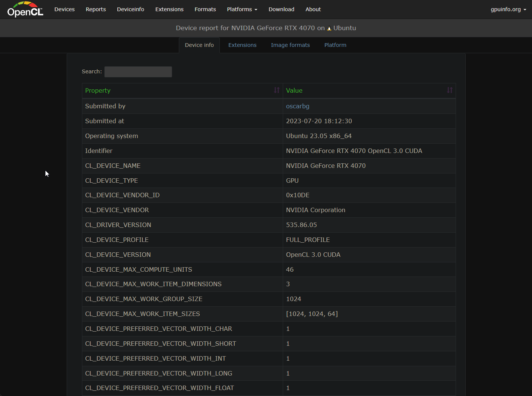This screenshot has height=396, width=532.
Task: Select CL_DEVICE_PREFERRED_VECTOR_WIDTH_INT property
Action: point(156,358)
